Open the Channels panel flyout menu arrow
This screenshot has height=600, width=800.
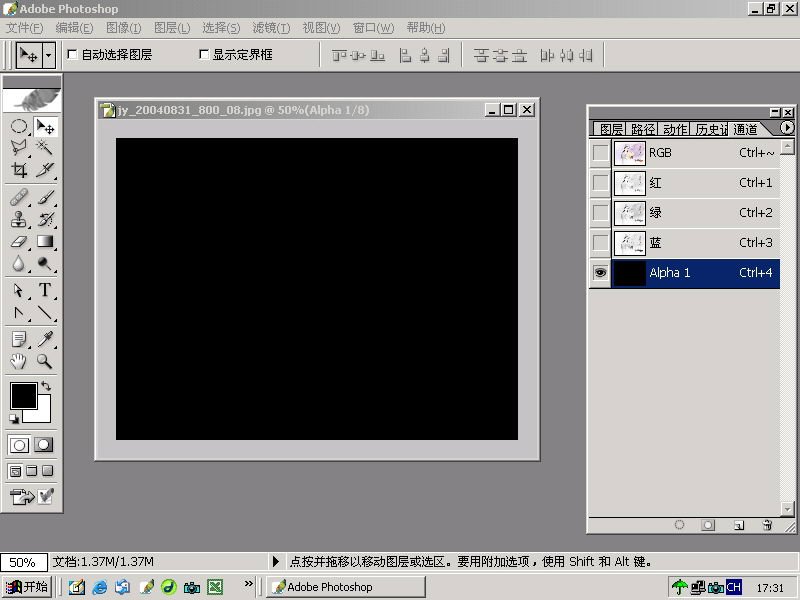click(x=787, y=128)
